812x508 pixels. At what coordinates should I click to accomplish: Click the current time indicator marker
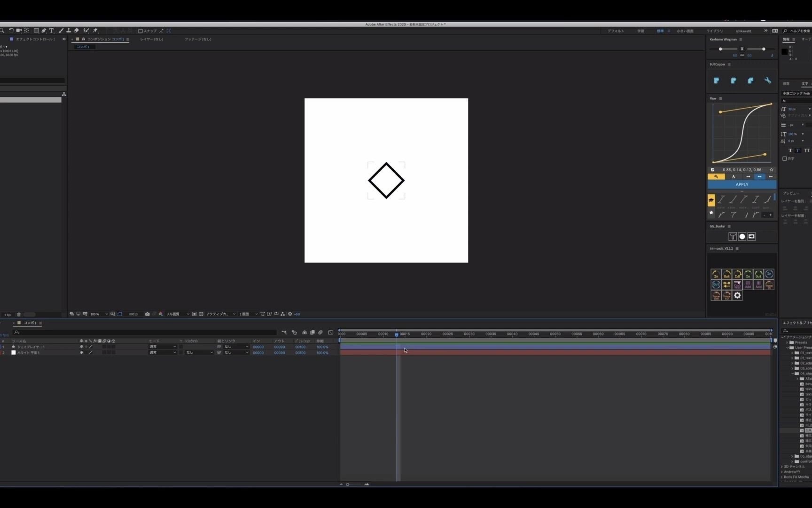coord(397,334)
